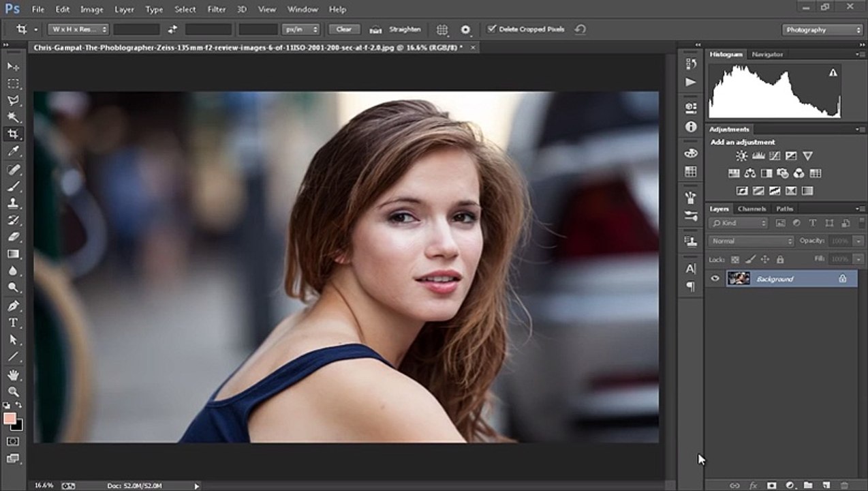Open the Filter menu
The width and height of the screenshot is (868, 491).
[217, 10]
